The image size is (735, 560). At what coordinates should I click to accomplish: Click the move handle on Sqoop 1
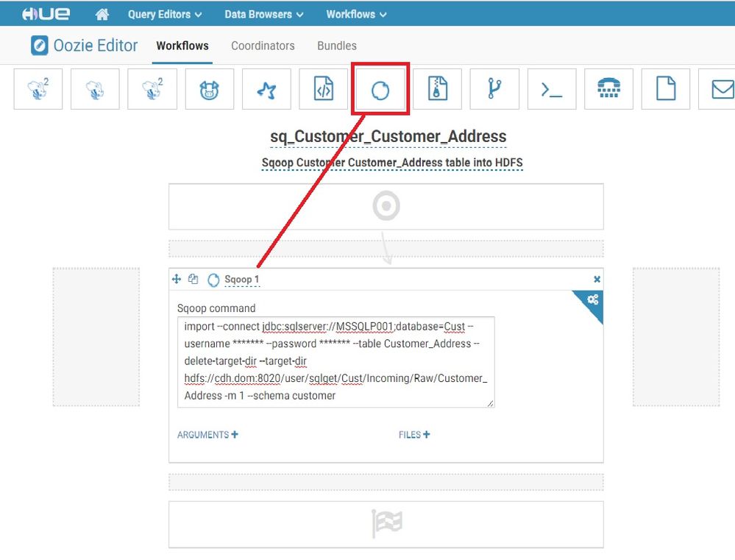pyautogui.click(x=177, y=279)
